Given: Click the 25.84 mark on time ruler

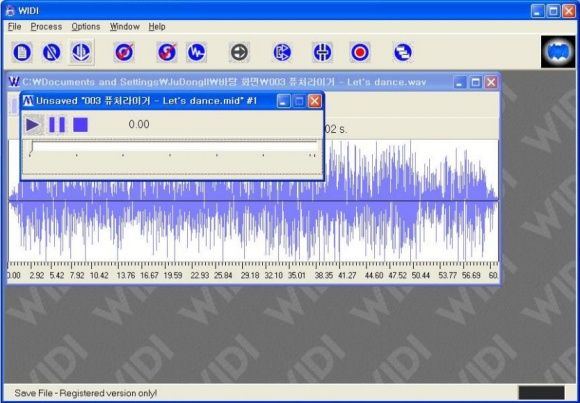Looking at the screenshot, I should [x=223, y=276].
